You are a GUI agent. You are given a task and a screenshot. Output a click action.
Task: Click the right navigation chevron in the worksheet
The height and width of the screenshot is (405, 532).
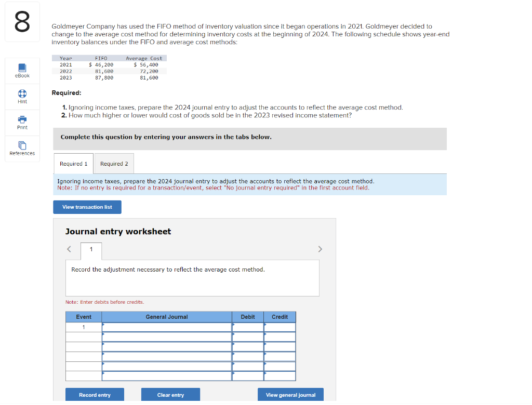(x=320, y=249)
